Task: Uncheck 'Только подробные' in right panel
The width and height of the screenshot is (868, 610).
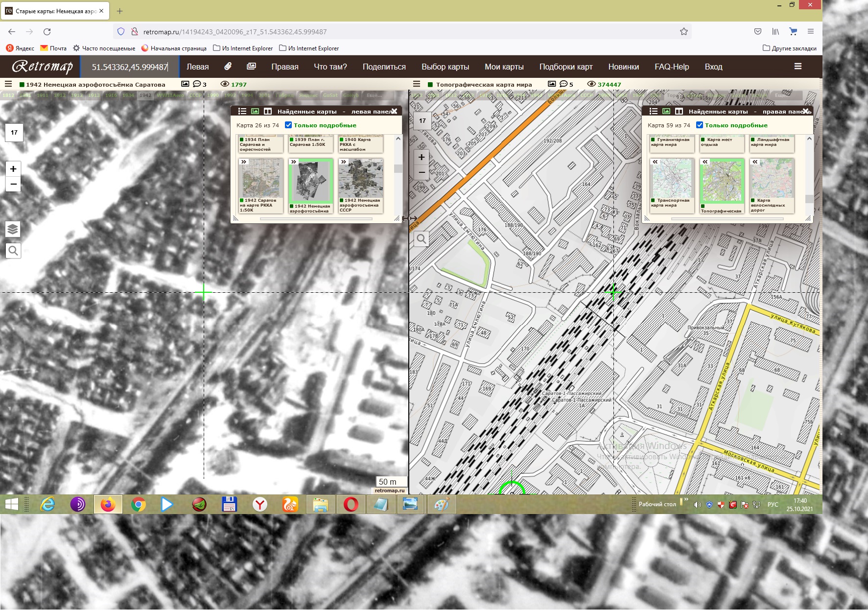Action: [x=700, y=125]
